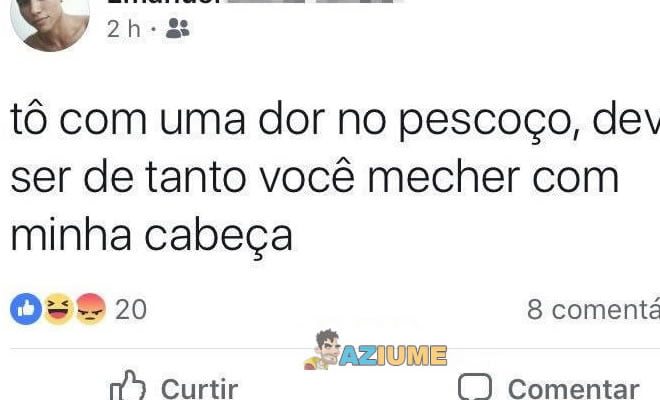Click the word mecher in the post
Screen dimensions: 660x400
pos(444,177)
